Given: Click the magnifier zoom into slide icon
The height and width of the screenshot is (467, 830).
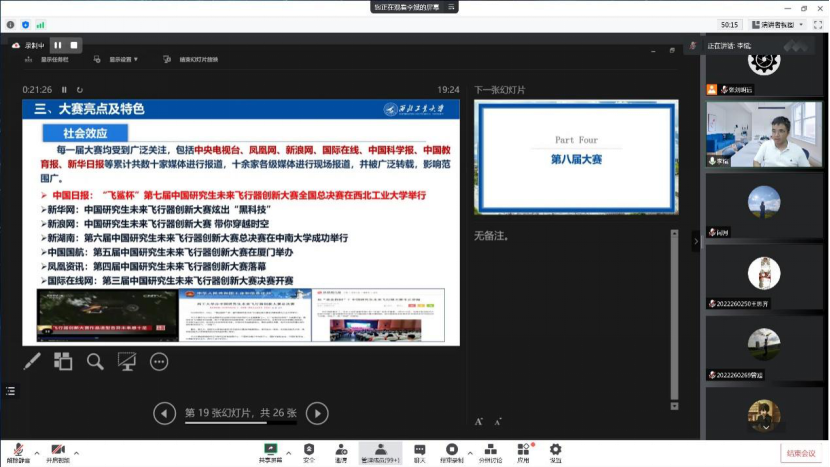Looking at the screenshot, I should (x=95, y=362).
